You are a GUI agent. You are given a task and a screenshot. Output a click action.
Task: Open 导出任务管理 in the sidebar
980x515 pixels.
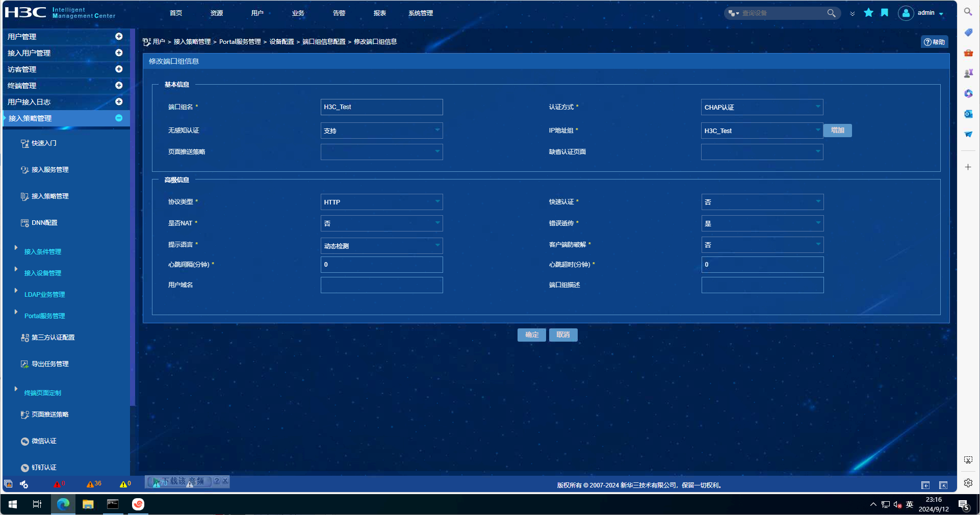(50, 364)
